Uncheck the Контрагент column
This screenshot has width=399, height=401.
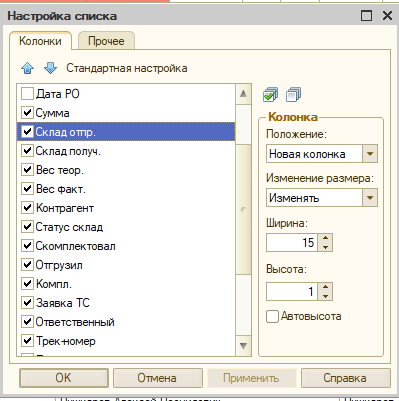pos(27,208)
